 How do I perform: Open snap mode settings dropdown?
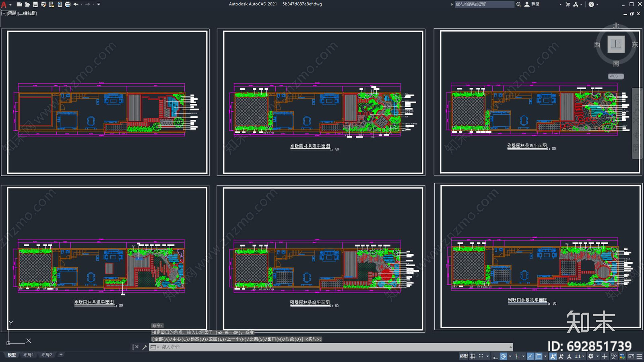point(487,356)
